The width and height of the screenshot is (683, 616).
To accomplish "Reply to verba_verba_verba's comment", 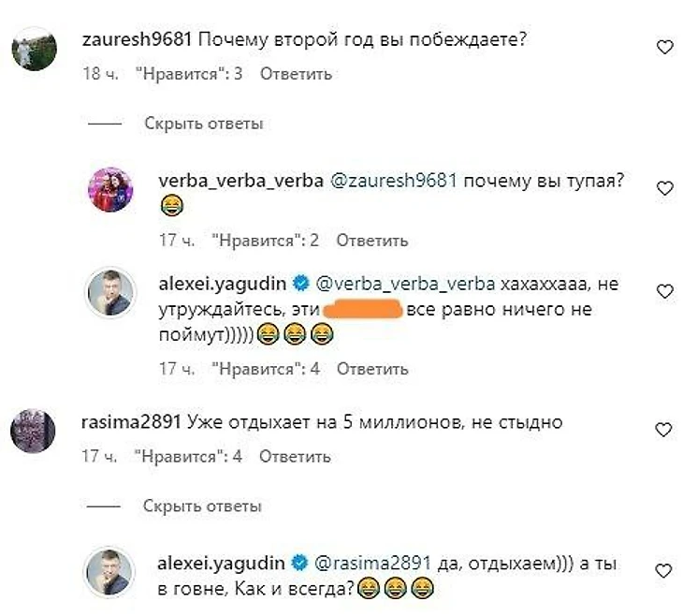I will pos(372,241).
